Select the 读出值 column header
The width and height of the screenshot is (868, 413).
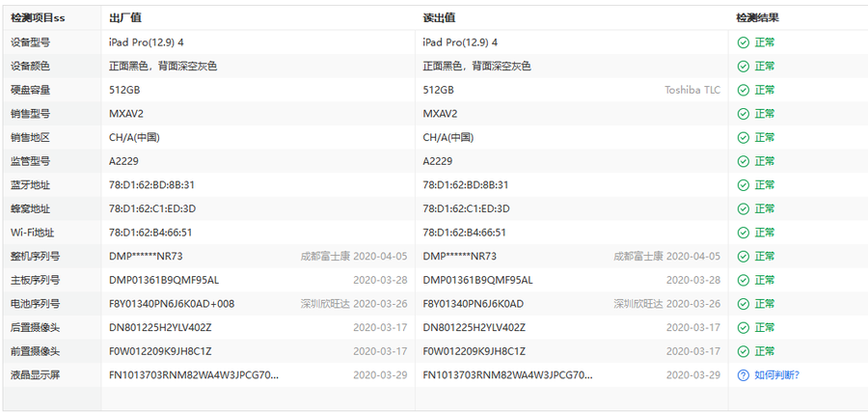(x=439, y=17)
